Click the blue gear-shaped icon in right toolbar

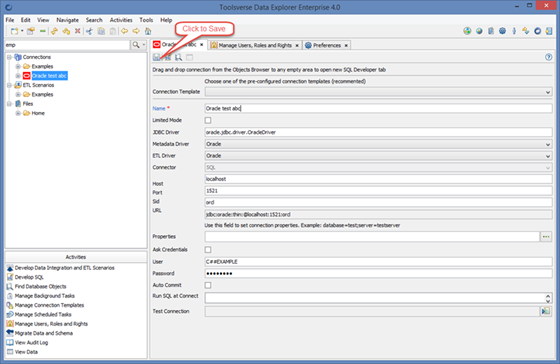[x=502, y=31]
